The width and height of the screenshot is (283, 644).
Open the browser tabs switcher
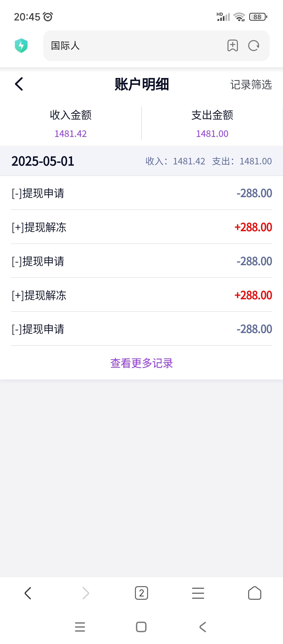(141, 593)
